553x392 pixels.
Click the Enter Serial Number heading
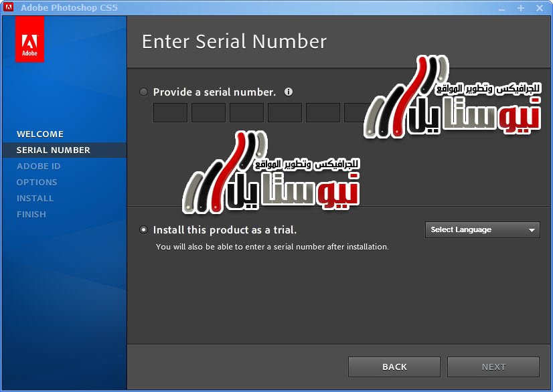click(234, 41)
